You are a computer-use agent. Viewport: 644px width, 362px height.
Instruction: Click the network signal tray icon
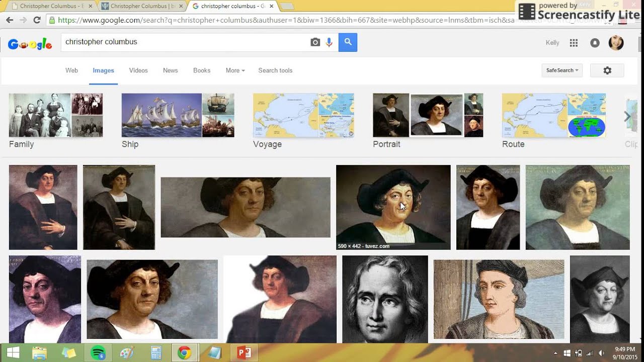click(x=589, y=353)
